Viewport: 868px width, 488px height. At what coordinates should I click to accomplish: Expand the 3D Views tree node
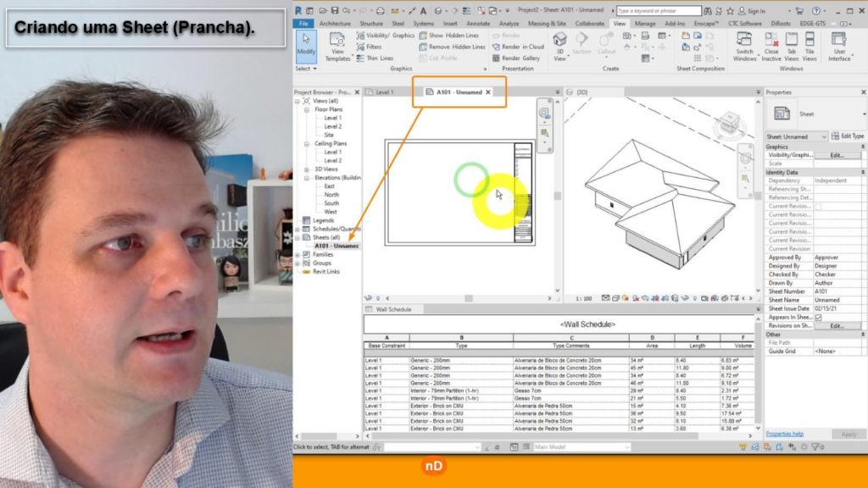point(308,169)
